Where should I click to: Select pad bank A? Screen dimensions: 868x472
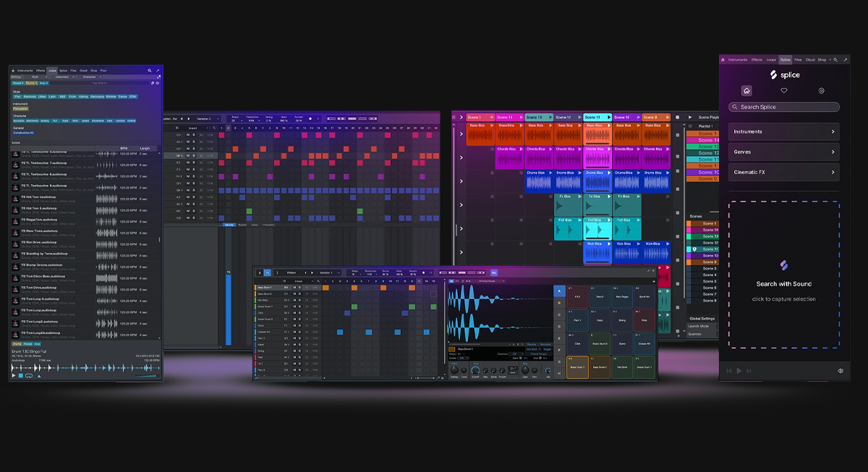pyautogui.click(x=558, y=291)
